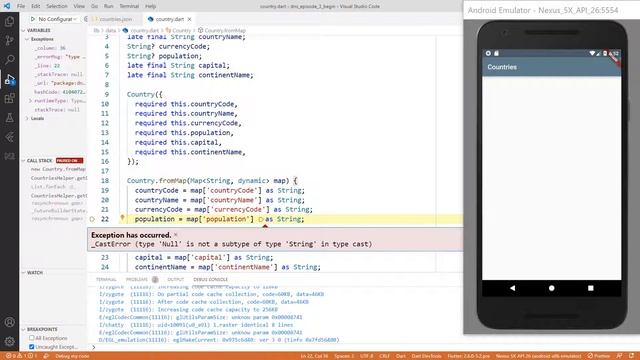Image resolution: width=640 pixels, height=360 pixels.
Task: Select the new Country.fromMap call stack frame
Action: (x=58, y=169)
